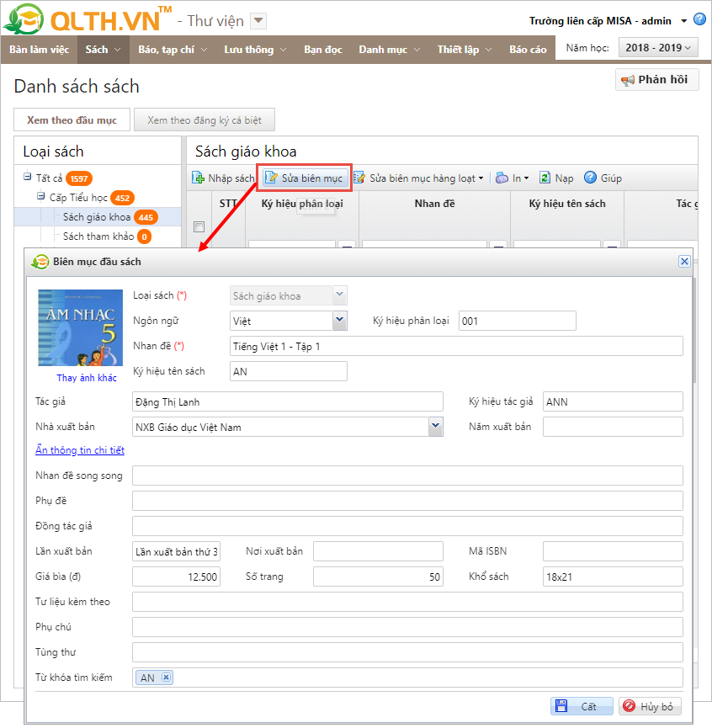Click the Mã ISBN field
Image resolution: width=712 pixels, height=728 pixels.
click(x=613, y=551)
